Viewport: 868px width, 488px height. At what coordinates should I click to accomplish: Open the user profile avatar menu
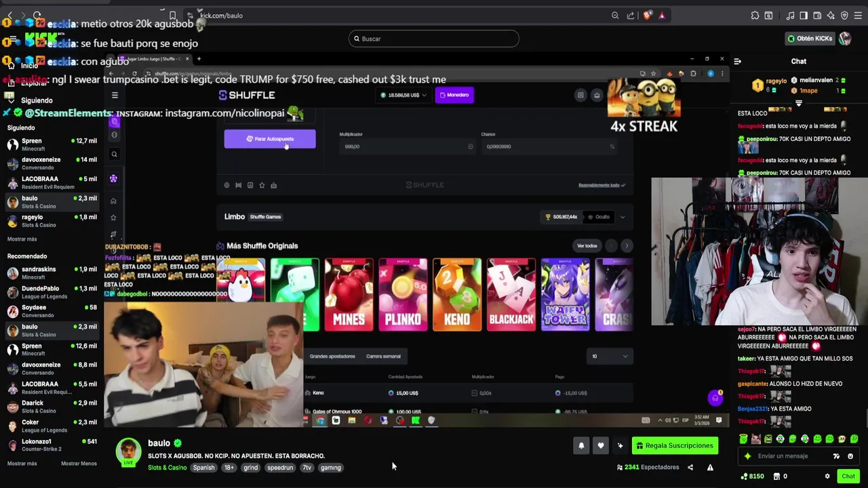coord(845,39)
